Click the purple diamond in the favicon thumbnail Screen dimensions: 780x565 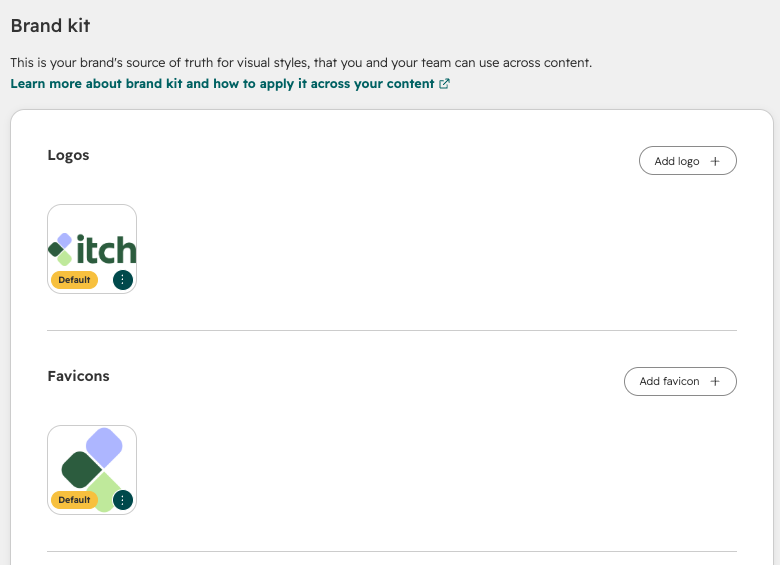click(104, 447)
